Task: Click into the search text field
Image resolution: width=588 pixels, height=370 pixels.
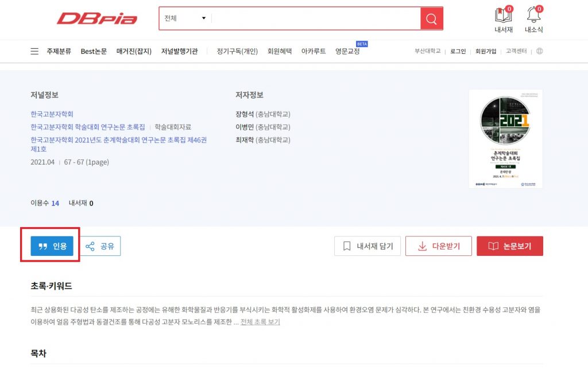Action: [x=315, y=18]
